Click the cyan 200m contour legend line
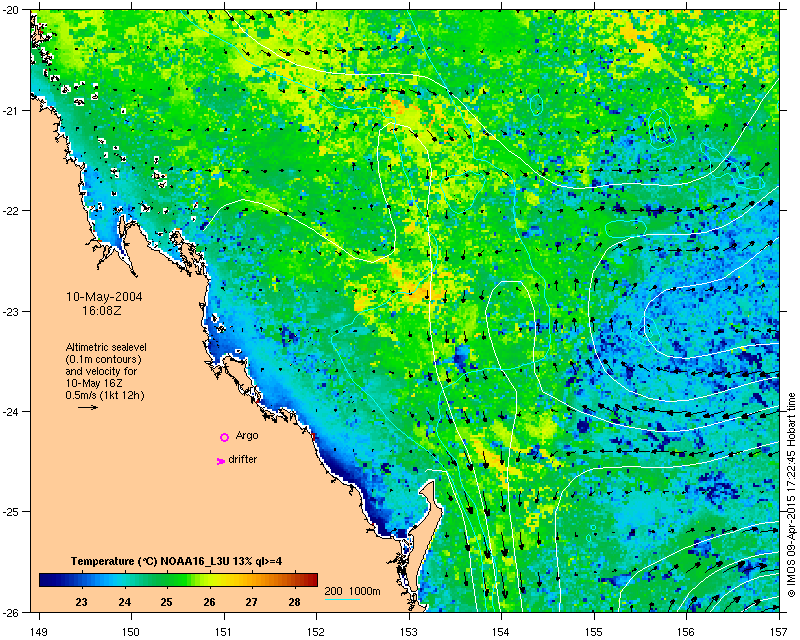Image resolution: width=800 pixels, height=640 pixels. point(342,599)
